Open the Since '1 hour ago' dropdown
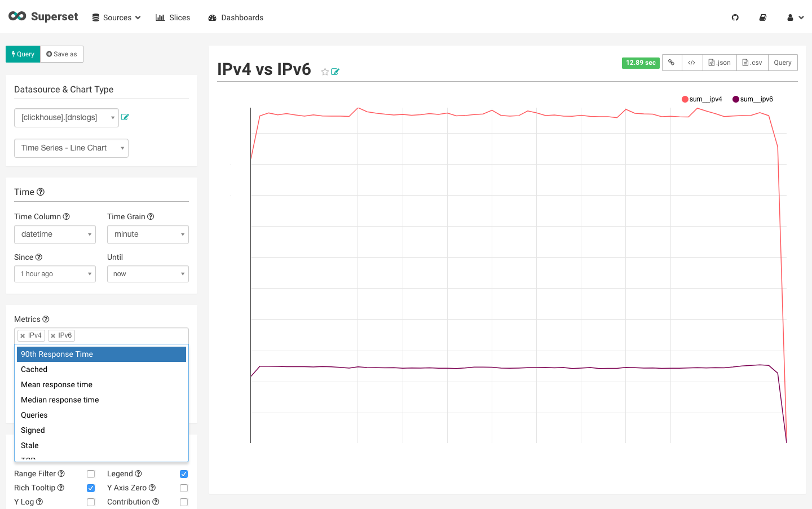This screenshot has width=812, height=509. pos(55,274)
